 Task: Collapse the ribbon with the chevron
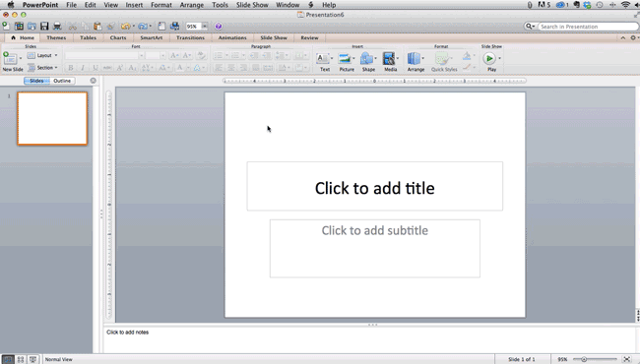(623, 37)
